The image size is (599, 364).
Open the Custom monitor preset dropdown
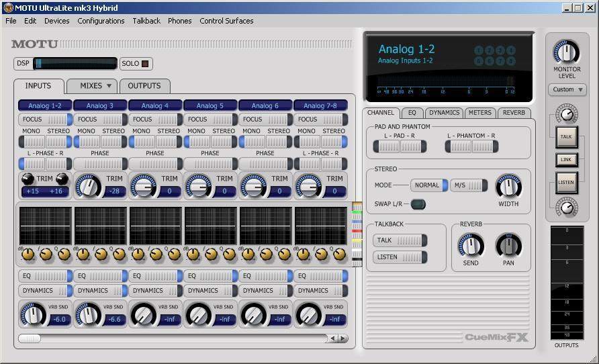[x=567, y=89]
